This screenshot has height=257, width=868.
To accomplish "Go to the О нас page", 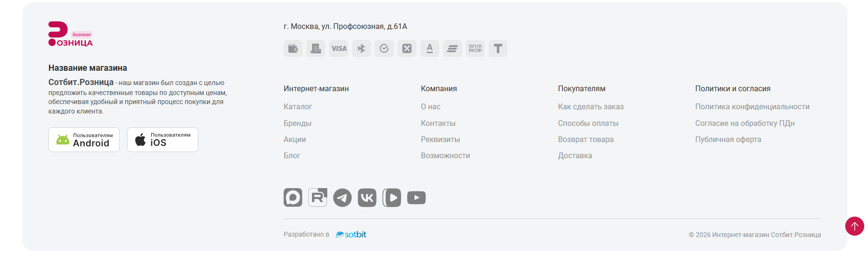I will [431, 107].
